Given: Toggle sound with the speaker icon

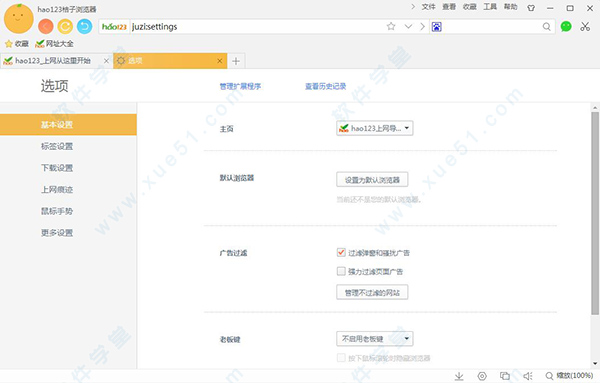Looking at the screenshot, I should tap(528, 376).
